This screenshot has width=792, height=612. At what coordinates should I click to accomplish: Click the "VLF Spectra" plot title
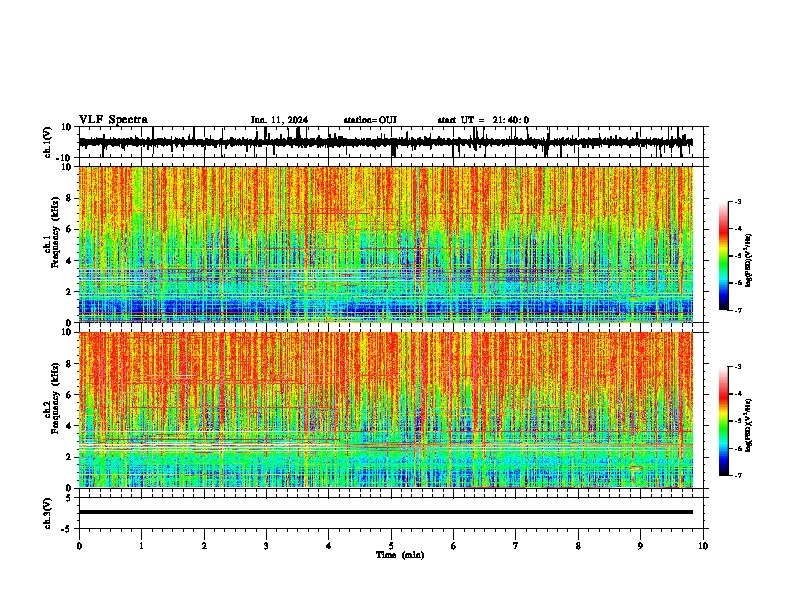113,120
